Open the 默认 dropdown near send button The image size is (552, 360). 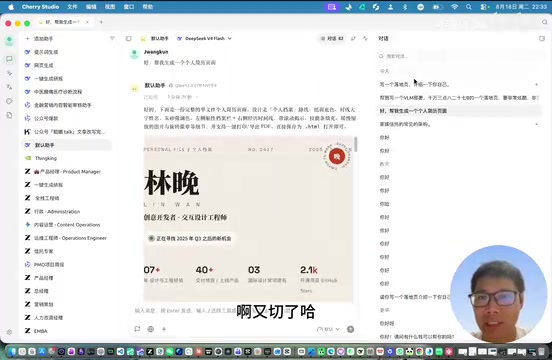tap(328, 329)
